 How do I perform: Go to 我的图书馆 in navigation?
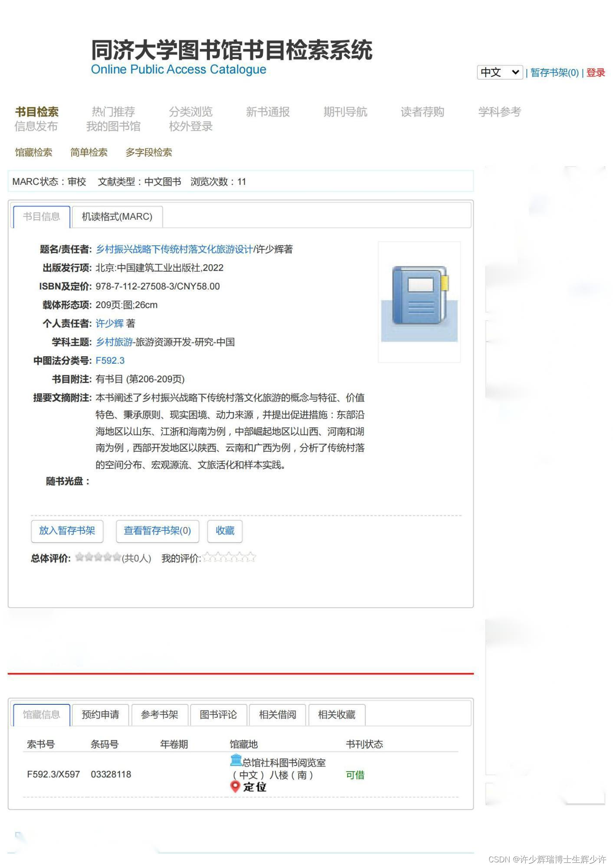[x=113, y=126]
